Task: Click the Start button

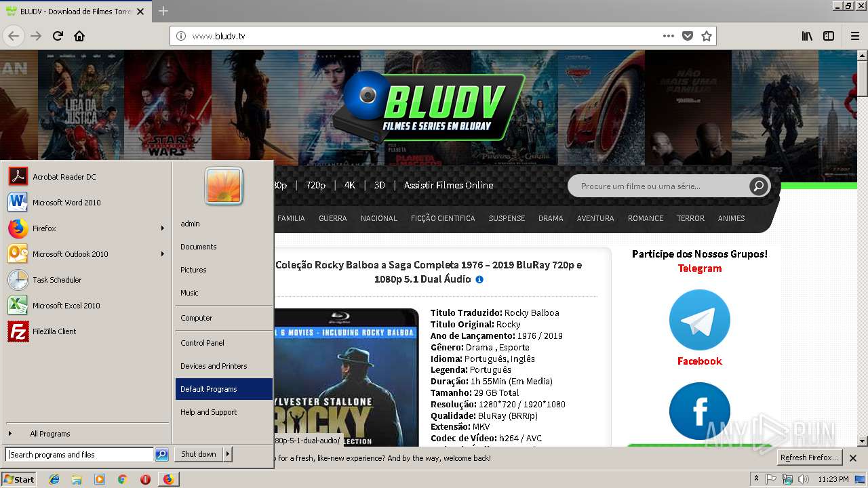Action: click(x=19, y=479)
